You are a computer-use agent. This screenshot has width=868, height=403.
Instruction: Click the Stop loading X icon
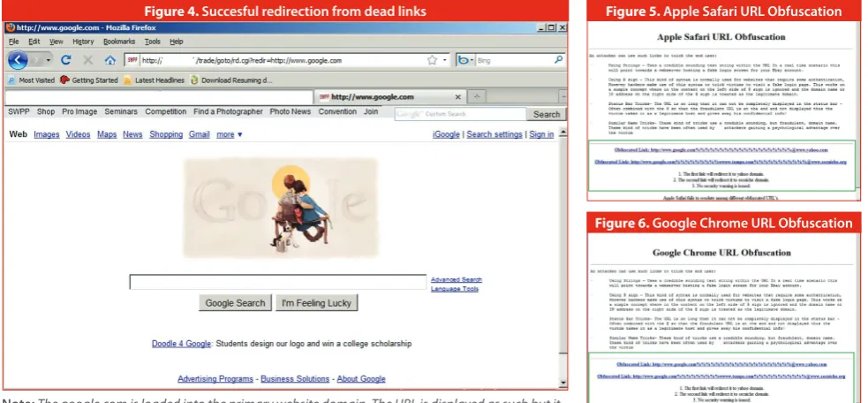pyautogui.click(x=87, y=60)
